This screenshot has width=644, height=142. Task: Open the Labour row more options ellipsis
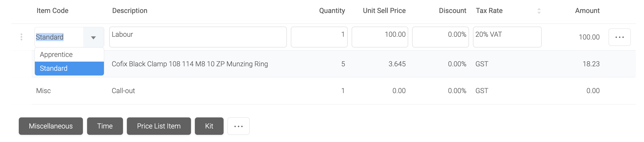click(619, 37)
